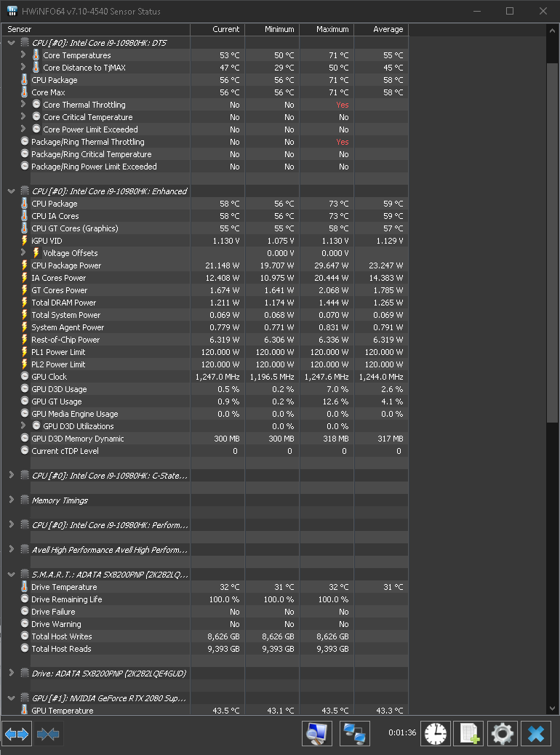Click the Total Host Writes gauge icon
Image resolution: width=560 pixels, height=755 pixels.
25,636
